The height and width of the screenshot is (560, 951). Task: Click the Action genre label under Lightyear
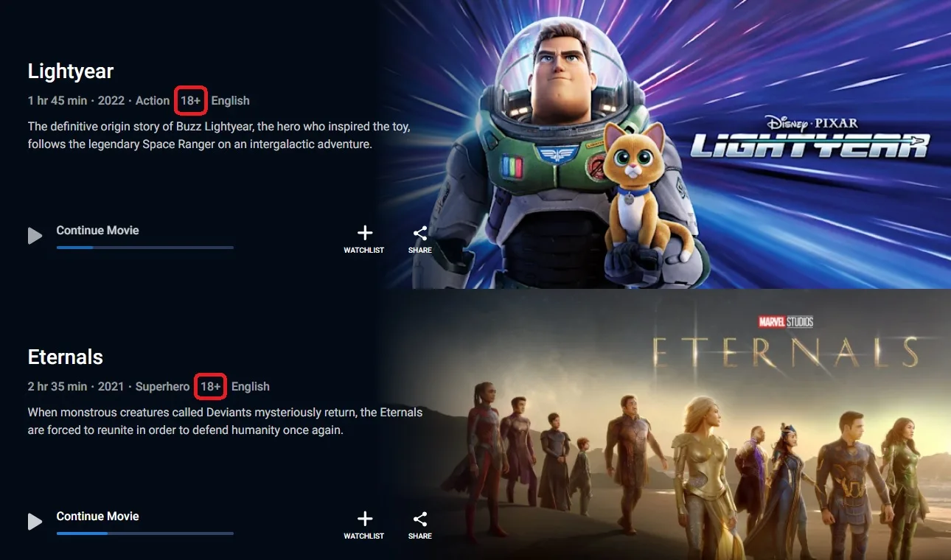[x=153, y=101]
